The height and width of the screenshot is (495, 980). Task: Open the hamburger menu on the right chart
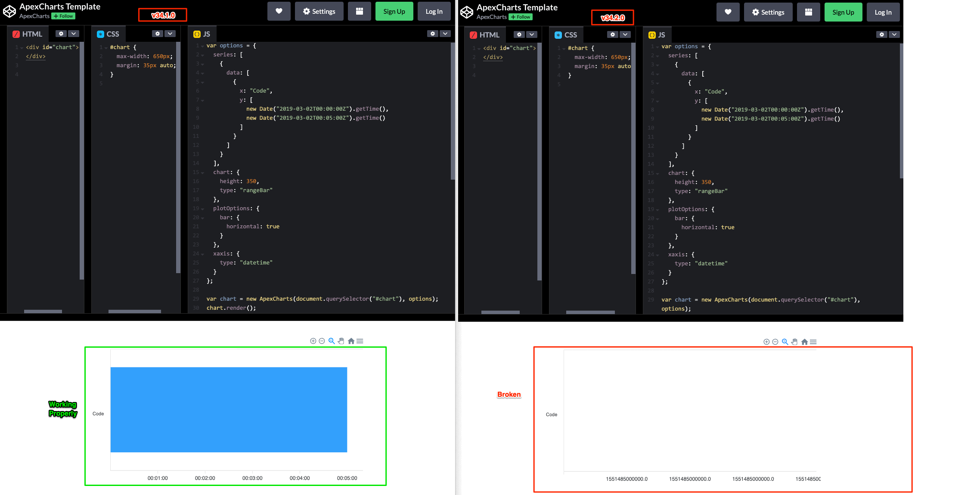pyautogui.click(x=813, y=342)
